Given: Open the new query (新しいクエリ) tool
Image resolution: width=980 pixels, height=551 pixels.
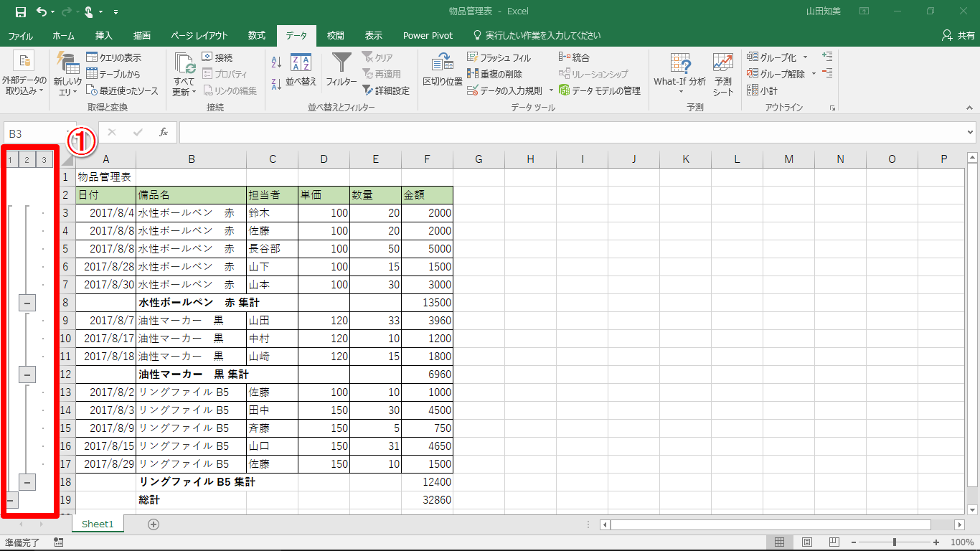Looking at the screenshot, I should coord(67,75).
